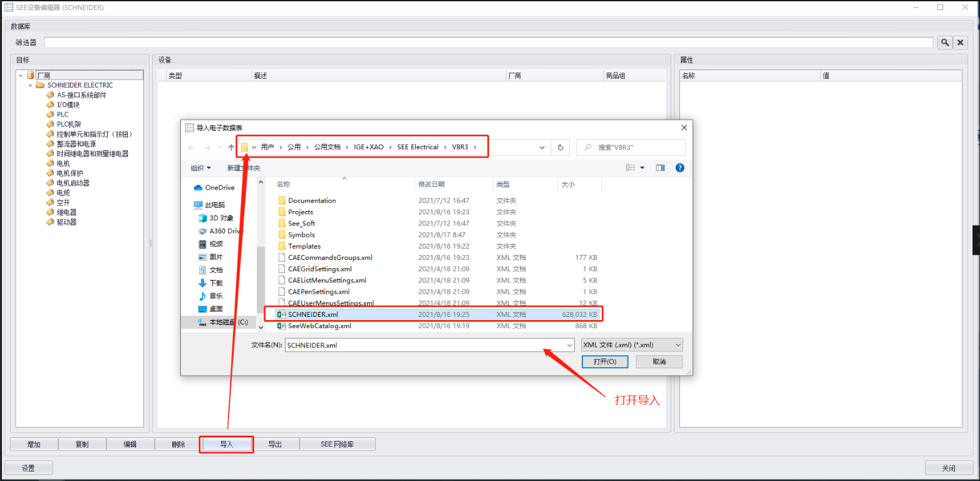This screenshot has height=481, width=980.
Task: Click the SEE Electrical breadcrumb segment
Action: pyautogui.click(x=418, y=147)
